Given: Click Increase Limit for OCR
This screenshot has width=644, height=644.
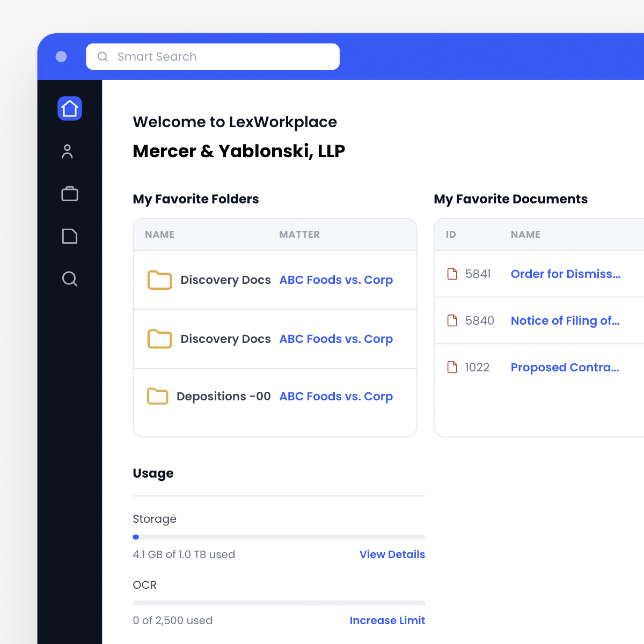Looking at the screenshot, I should 387,620.
